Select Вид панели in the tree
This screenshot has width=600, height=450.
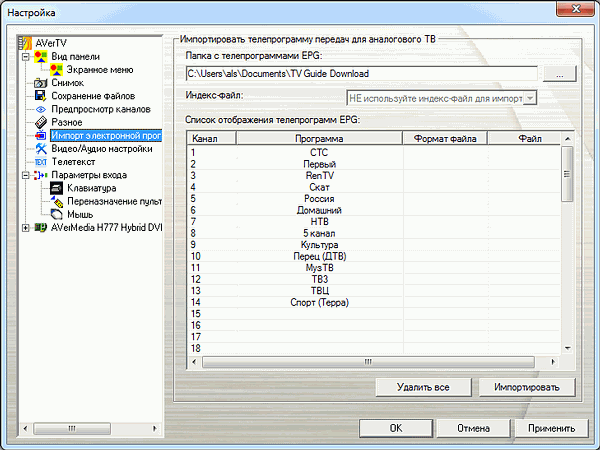pyautogui.click(x=75, y=57)
